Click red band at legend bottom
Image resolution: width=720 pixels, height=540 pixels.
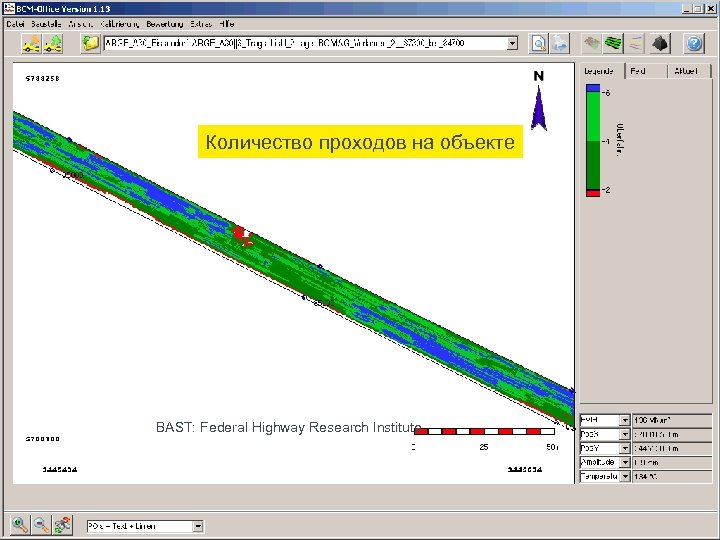point(593,193)
